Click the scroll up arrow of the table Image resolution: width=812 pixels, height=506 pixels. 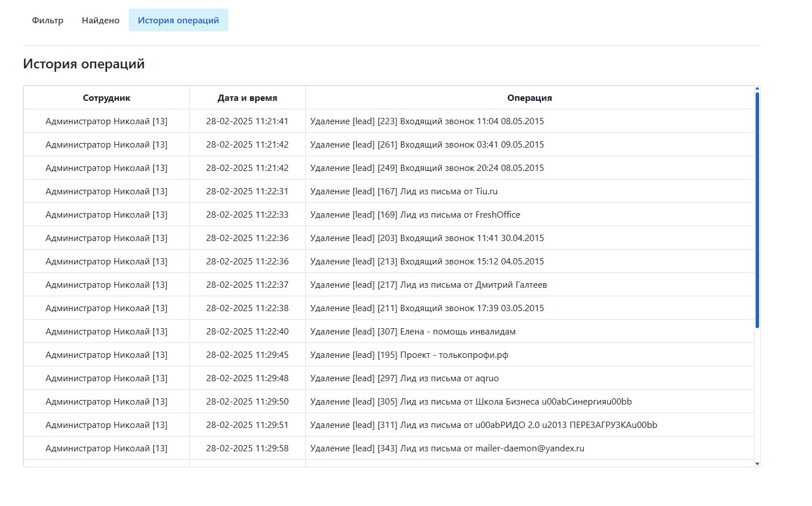point(757,89)
